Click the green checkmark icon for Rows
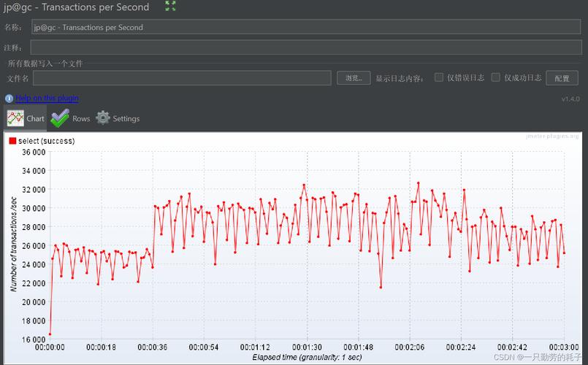Viewport: 588px width, 365px height. click(60, 118)
